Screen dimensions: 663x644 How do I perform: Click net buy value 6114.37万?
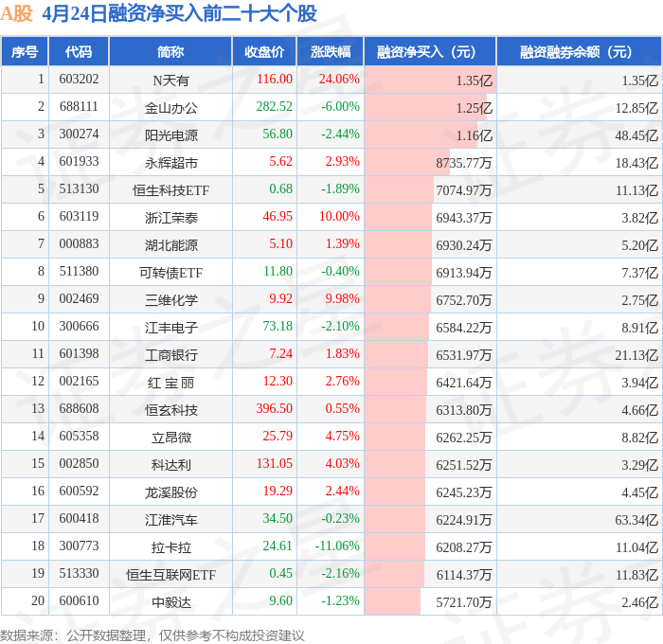464,575
